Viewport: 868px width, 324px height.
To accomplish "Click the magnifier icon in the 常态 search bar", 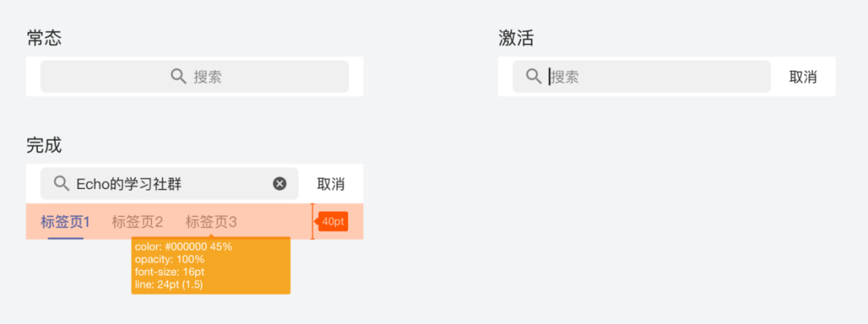I will click(x=178, y=76).
